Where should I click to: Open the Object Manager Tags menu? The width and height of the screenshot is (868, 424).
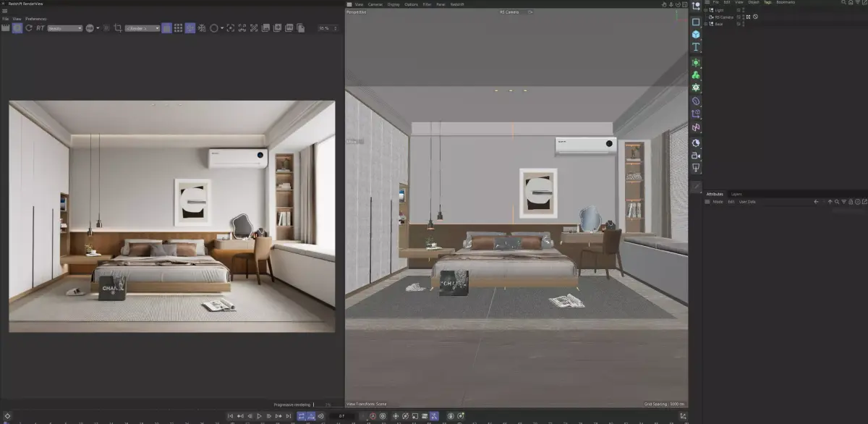(x=767, y=2)
